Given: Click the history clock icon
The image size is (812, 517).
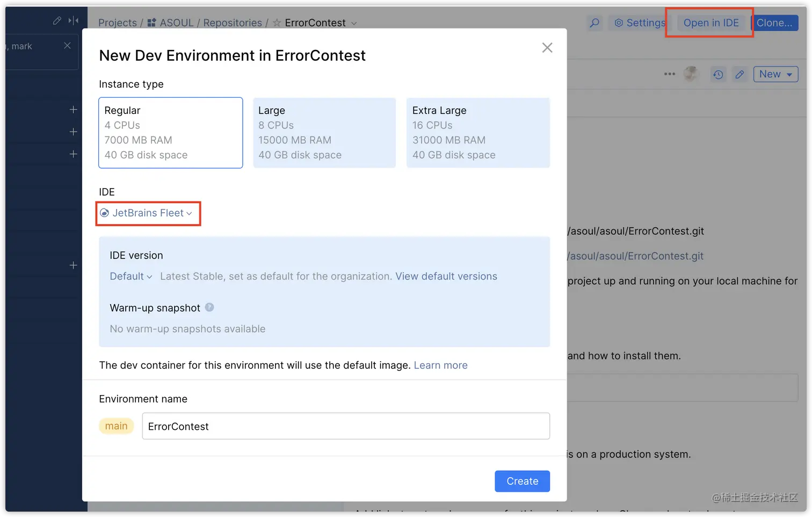Looking at the screenshot, I should [x=718, y=75].
